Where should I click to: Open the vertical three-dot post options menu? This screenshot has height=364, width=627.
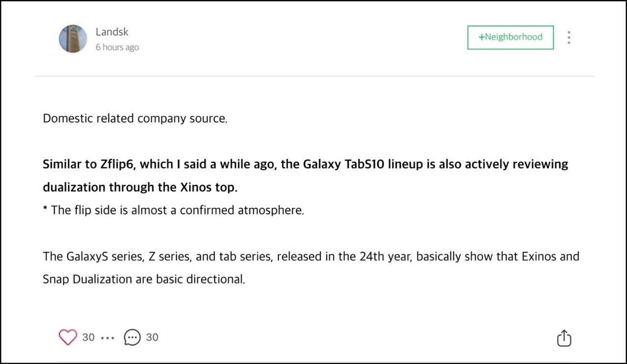click(x=569, y=37)
